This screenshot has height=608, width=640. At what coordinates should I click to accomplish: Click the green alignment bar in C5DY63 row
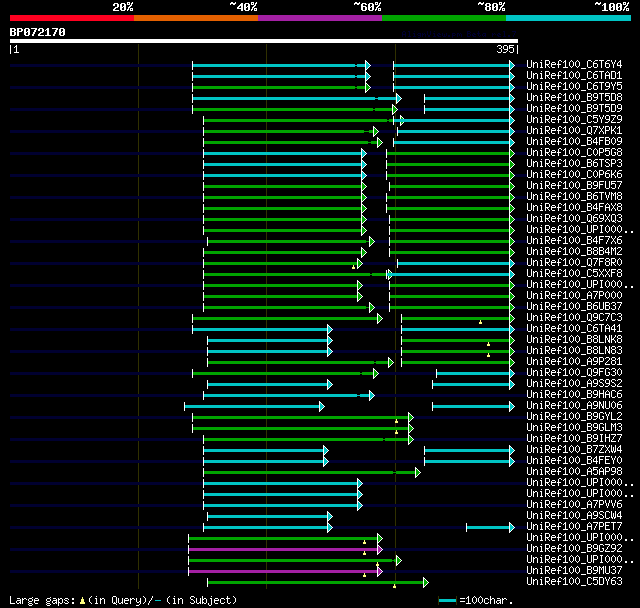(x=316, y=583)
